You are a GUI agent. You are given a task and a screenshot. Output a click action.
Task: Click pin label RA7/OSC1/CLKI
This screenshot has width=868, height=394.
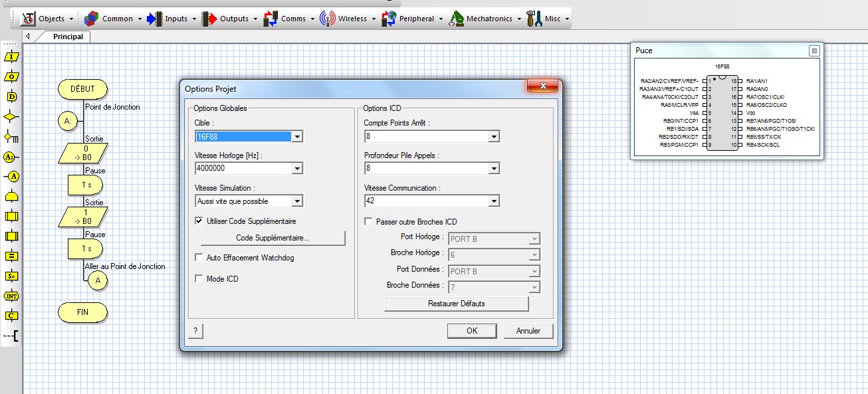coord(765,96)
